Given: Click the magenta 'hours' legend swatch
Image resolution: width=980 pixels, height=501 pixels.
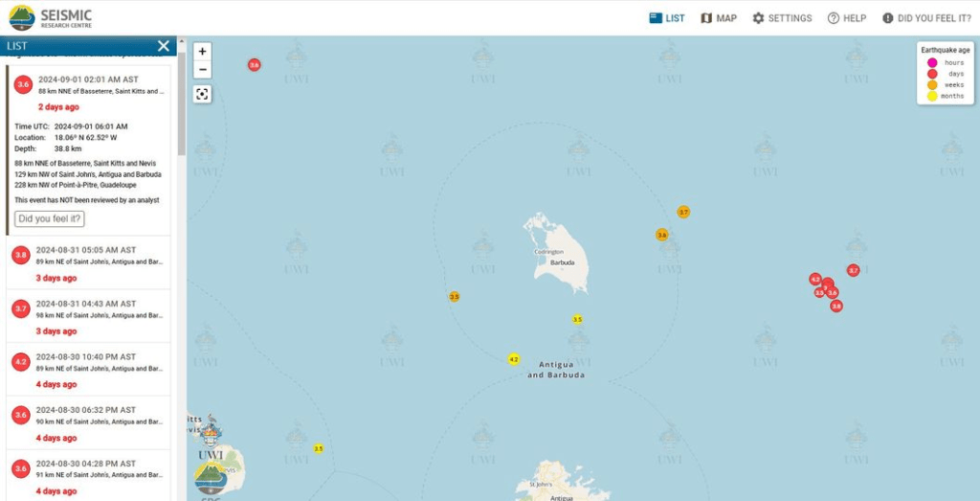Looking at the screenshot, I should pyautogui.click(x=932, y=62).
